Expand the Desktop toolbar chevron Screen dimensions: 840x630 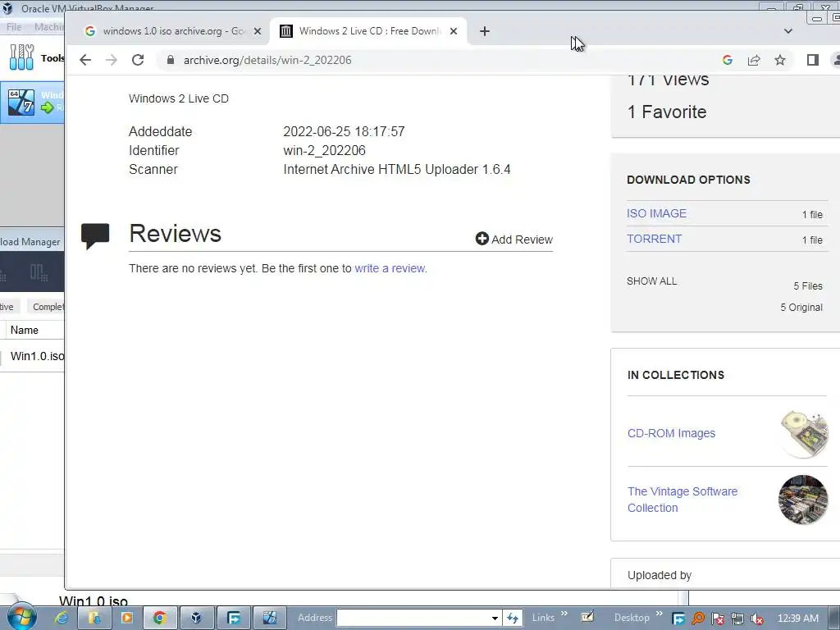(659, 614)
